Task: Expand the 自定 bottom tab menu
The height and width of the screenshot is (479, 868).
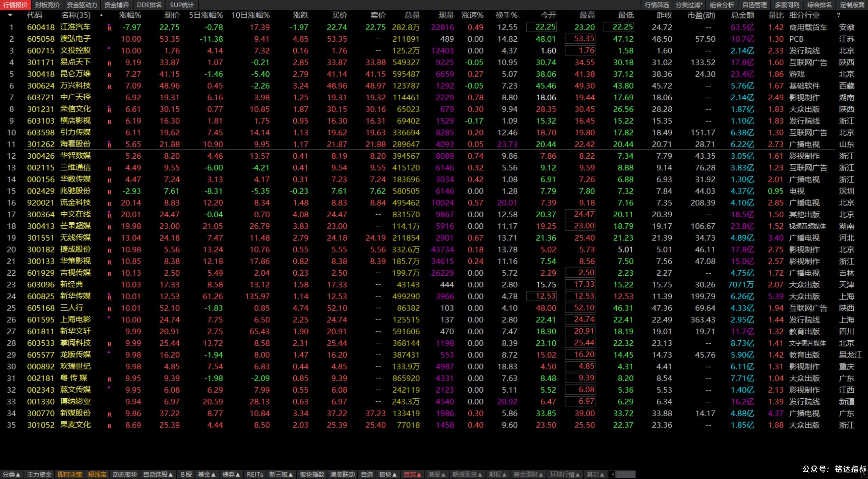Action: pos(412,474)
